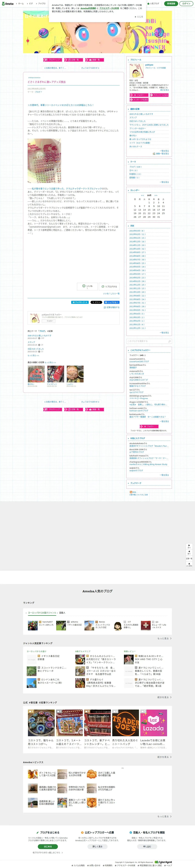Image resolution: width=195 pixels, height=868 pixels.
Task: Click the このブログを検索する search field
Action: click(x=147, y=341)
